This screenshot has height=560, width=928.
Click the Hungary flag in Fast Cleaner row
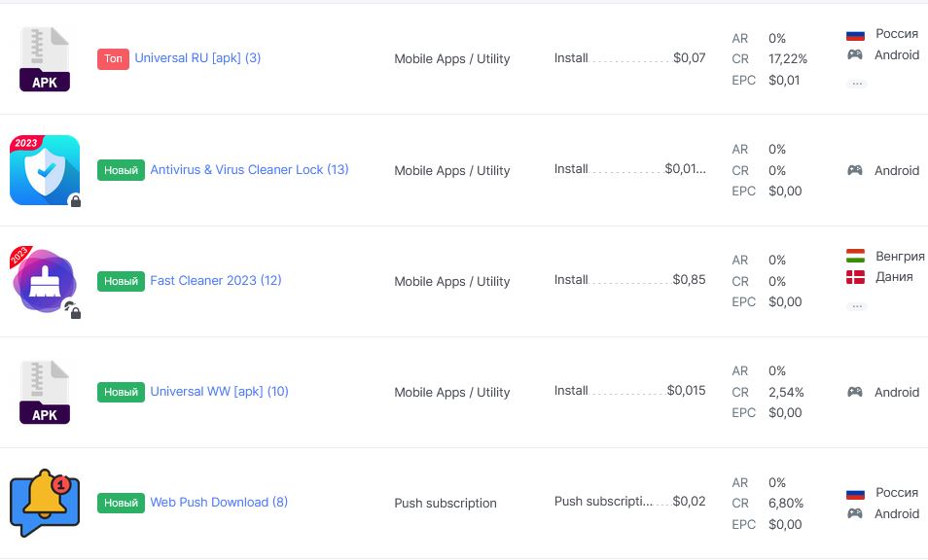855,257
